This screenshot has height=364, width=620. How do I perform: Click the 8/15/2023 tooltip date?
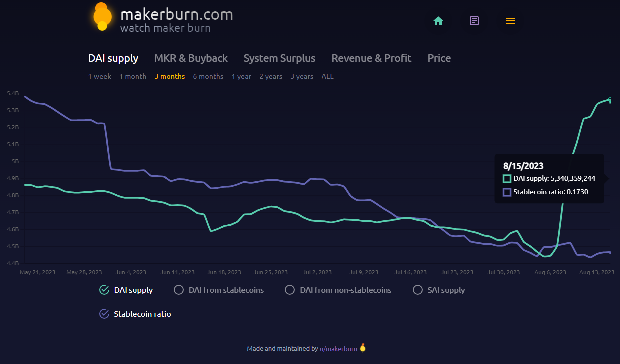point(523,166)
